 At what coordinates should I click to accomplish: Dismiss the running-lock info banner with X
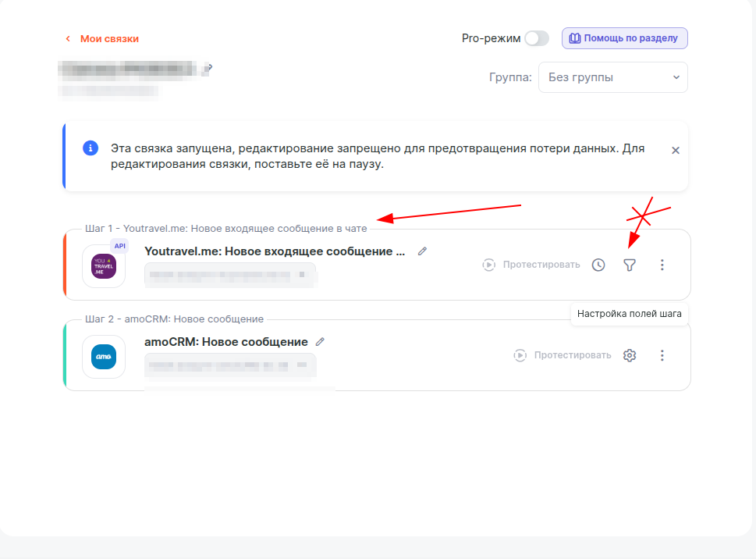(676, 149)
